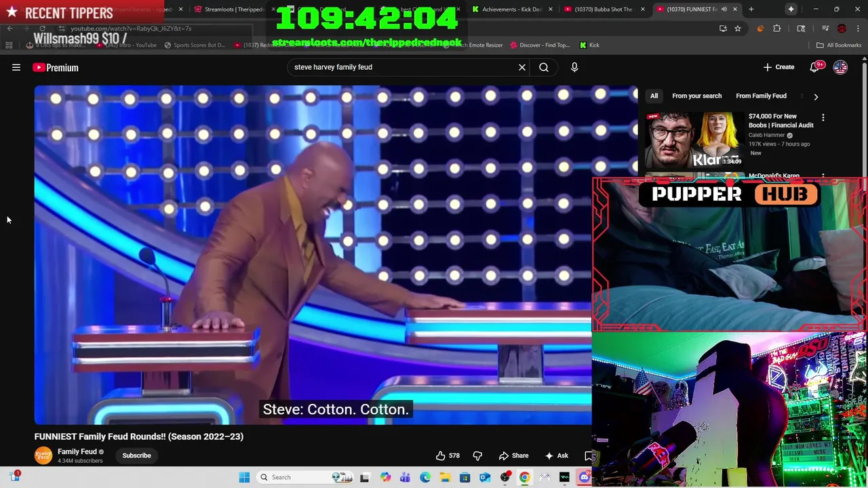868x488 pixels.
Task: Switch to the Achievements Kick tab
Action: 512,9
